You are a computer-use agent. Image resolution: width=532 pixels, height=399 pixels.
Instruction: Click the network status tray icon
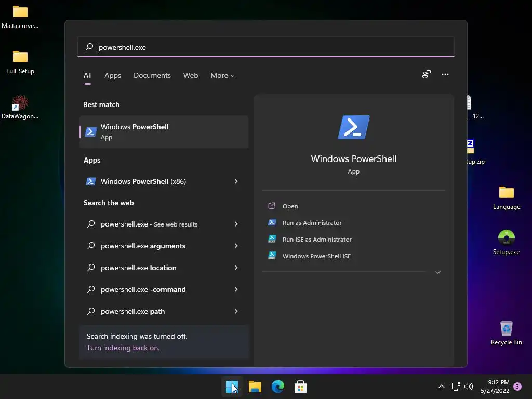456,387
